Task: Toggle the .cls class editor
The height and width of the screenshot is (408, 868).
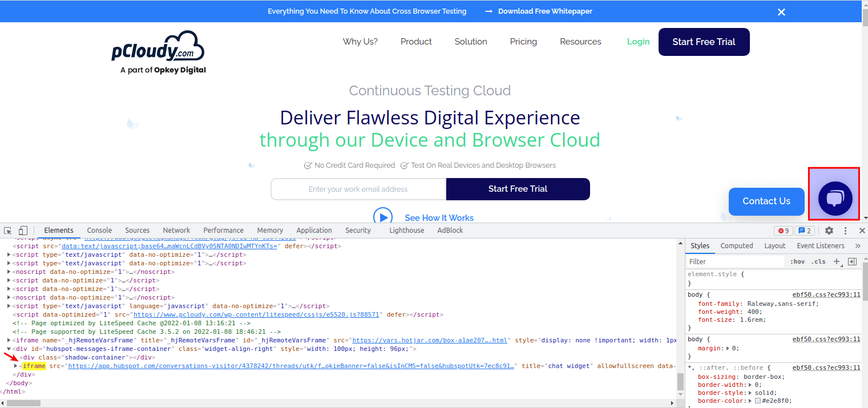Action: click(818, 261)
